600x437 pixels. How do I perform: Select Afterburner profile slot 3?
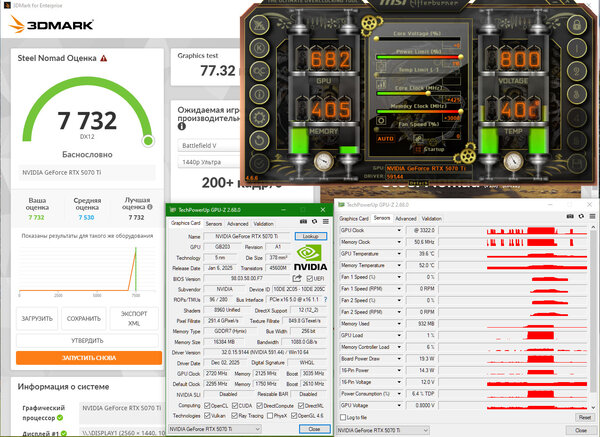coord(577,94)
